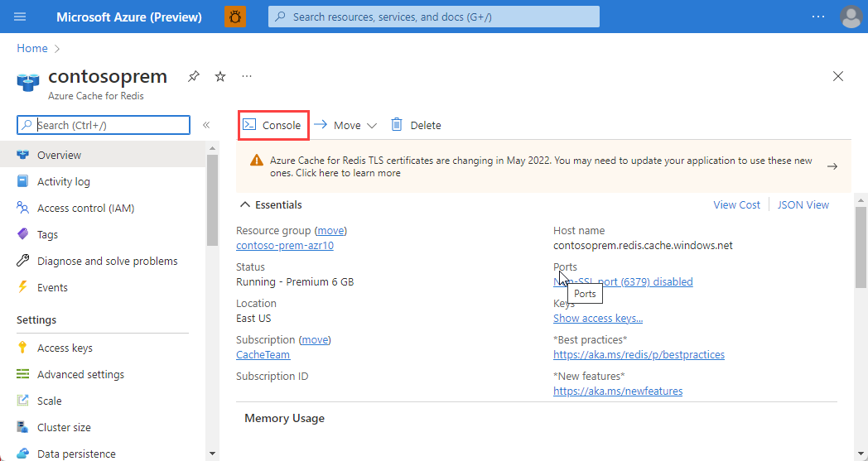Open more options ellipsis beside contosoprem

coord(247,76)
